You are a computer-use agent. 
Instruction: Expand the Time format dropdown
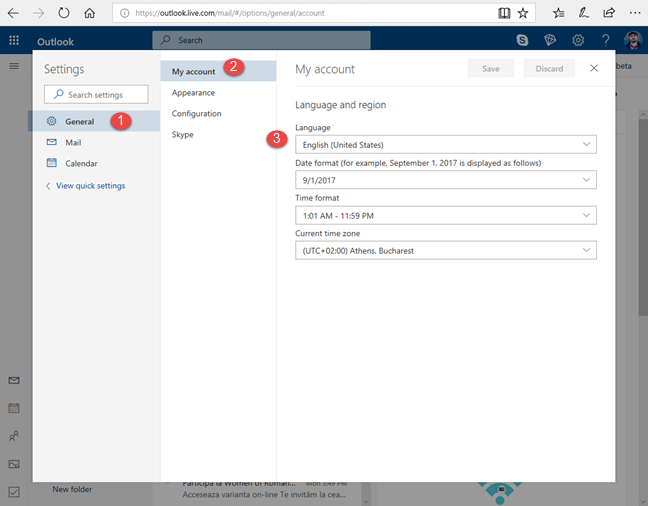(446, 215)
